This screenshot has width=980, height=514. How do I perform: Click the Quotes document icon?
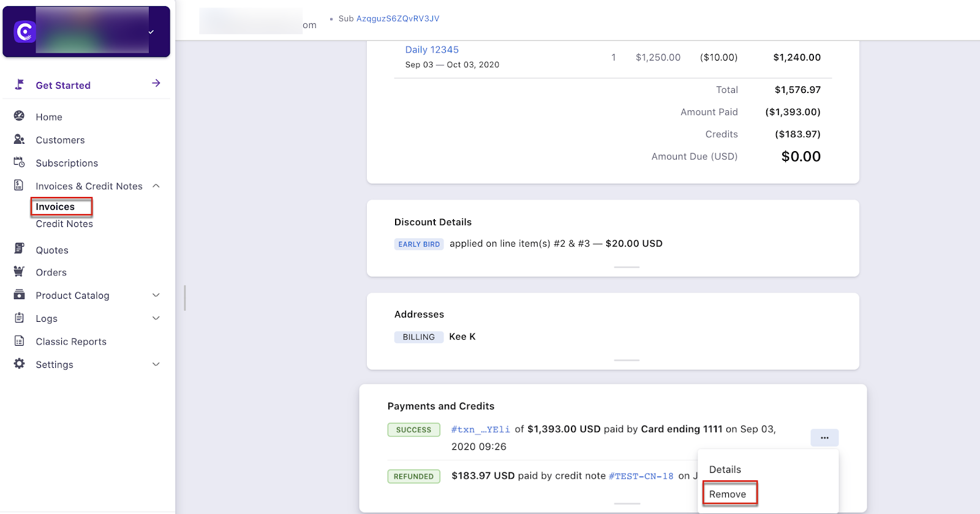tap(20, 248)
